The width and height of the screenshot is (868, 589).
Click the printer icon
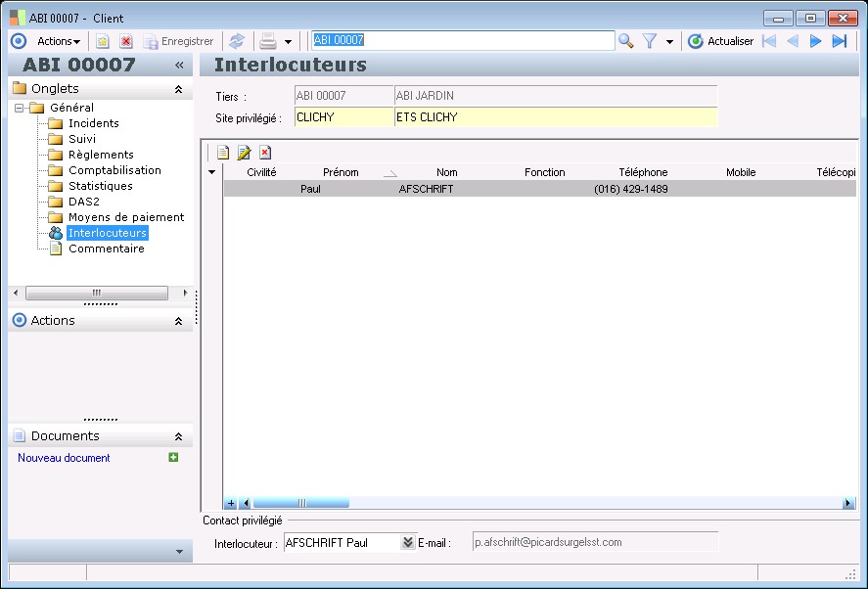click(x=268, y=41)
